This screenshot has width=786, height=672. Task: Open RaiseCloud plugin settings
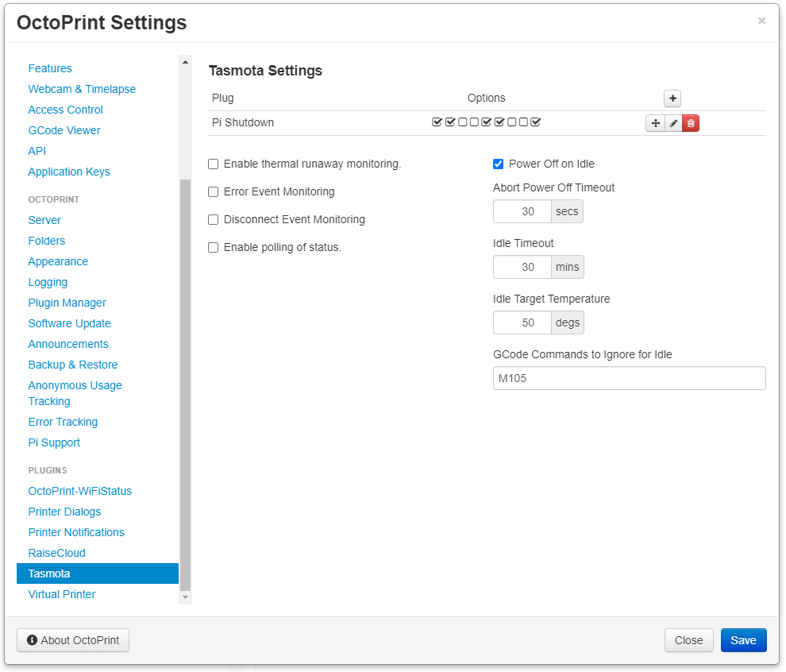click(x=56, y=553)
